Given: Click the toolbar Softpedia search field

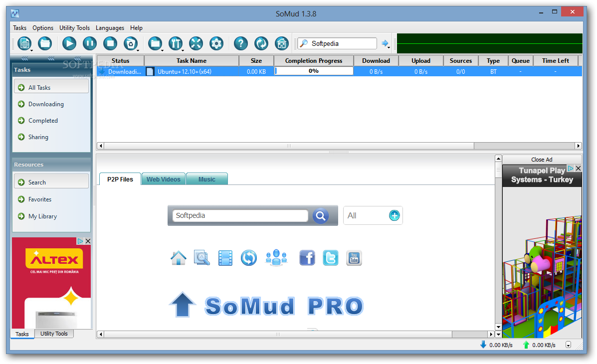Looking at the screenshot, I should 337,43.
